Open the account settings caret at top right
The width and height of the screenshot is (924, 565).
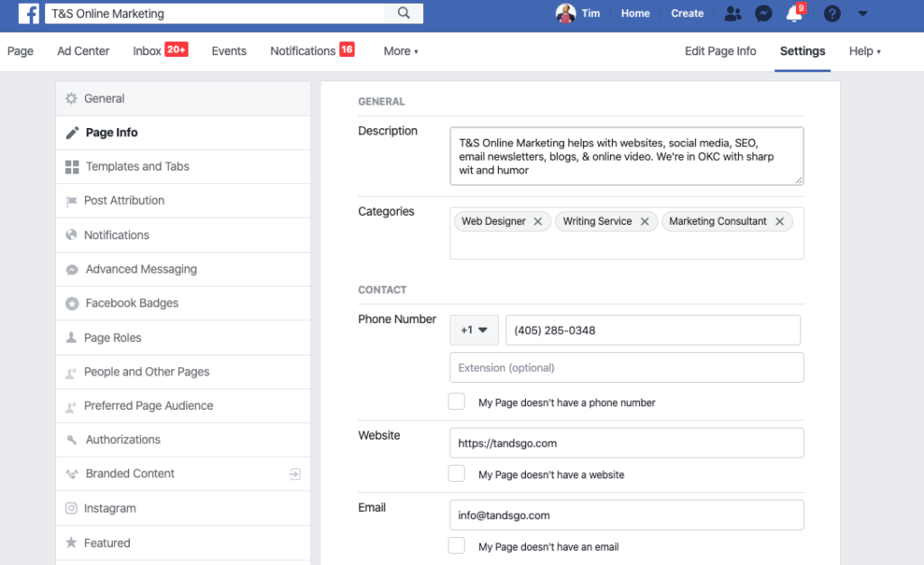click(861, 13)
